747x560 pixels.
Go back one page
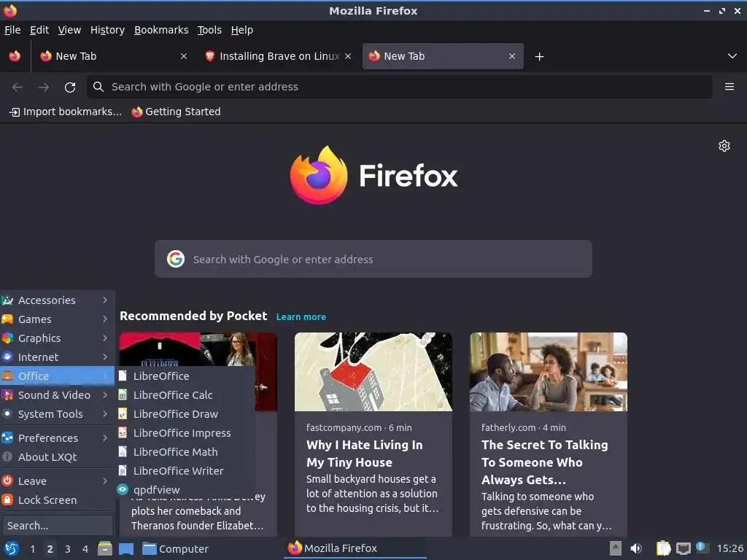18,87
